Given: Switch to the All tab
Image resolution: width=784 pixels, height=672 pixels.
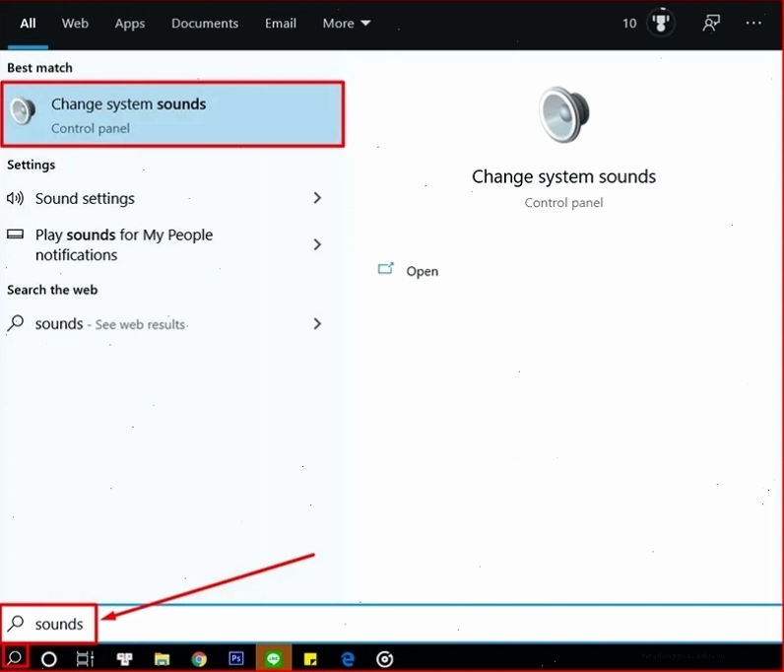Looking at the screenshot, I should click(28, 24).
